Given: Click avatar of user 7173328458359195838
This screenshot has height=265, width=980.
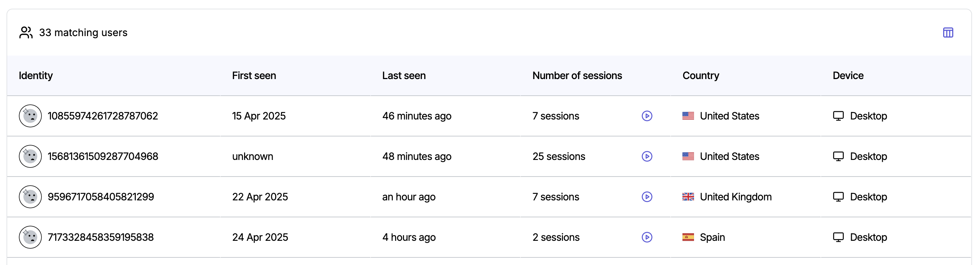Looking at the screenshot, I should pyautogui.click(x=30, y=237).
